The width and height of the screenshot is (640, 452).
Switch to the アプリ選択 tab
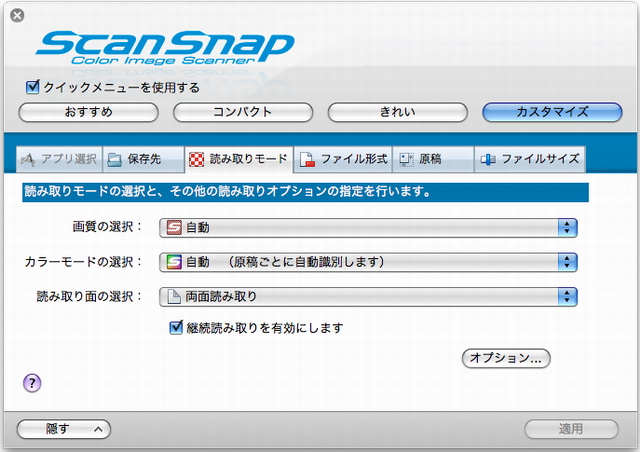click(59, 159)
